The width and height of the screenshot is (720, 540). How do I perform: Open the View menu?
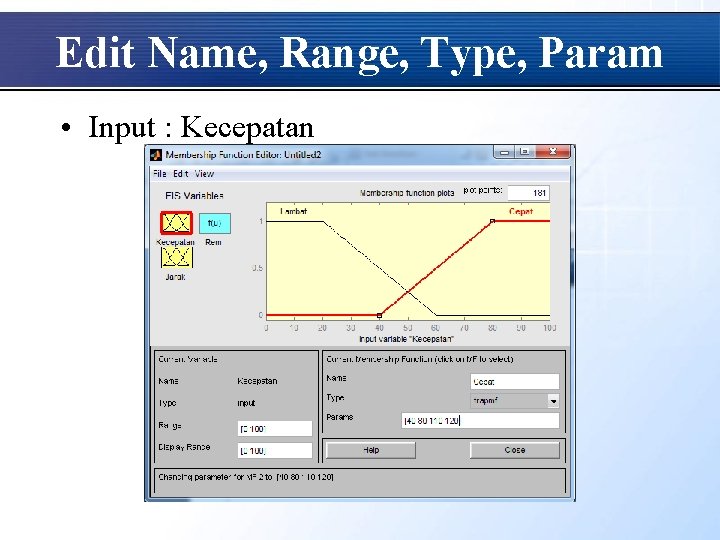point(204,174)
